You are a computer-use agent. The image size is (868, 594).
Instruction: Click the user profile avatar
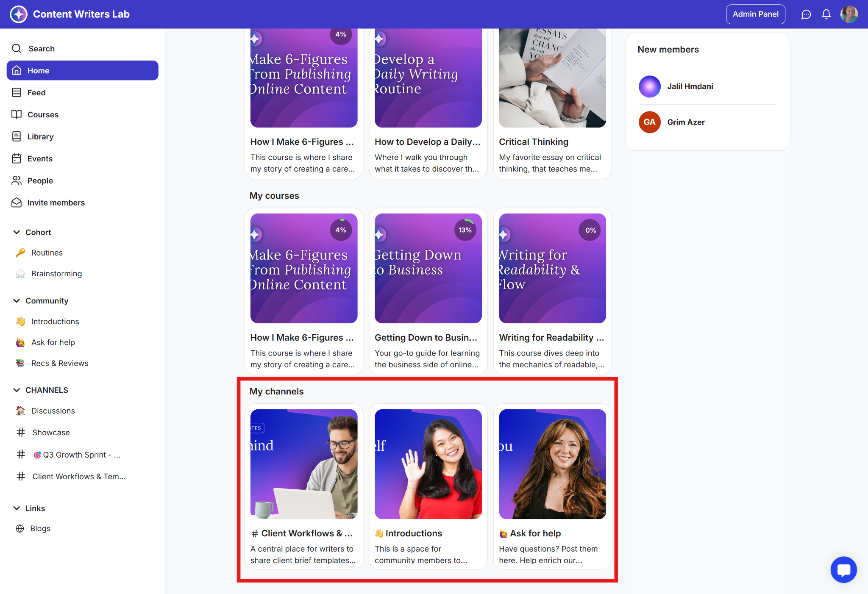(849, 14)
